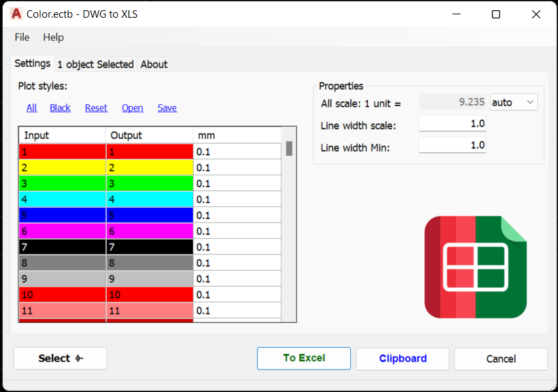Close the DWG to XLS window
This screenshot has height=392, width=558.
click(536, 14)
